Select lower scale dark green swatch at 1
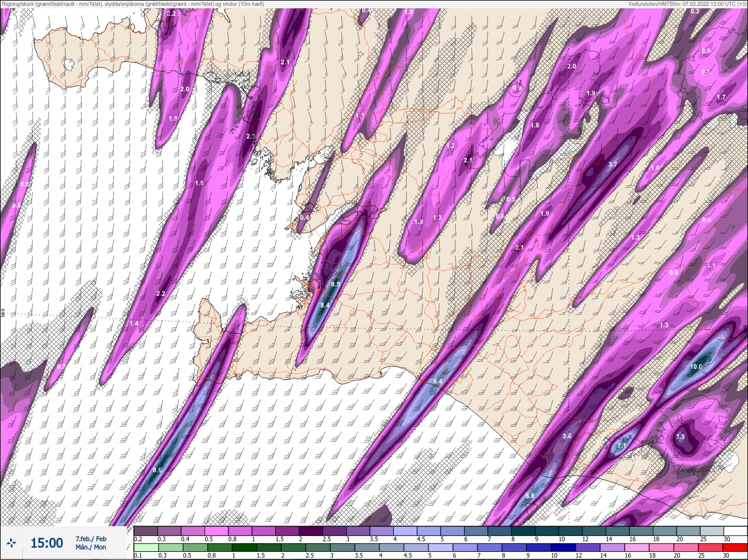The width and height of the screenshot is (748, 560). click(x=244, y=548)
